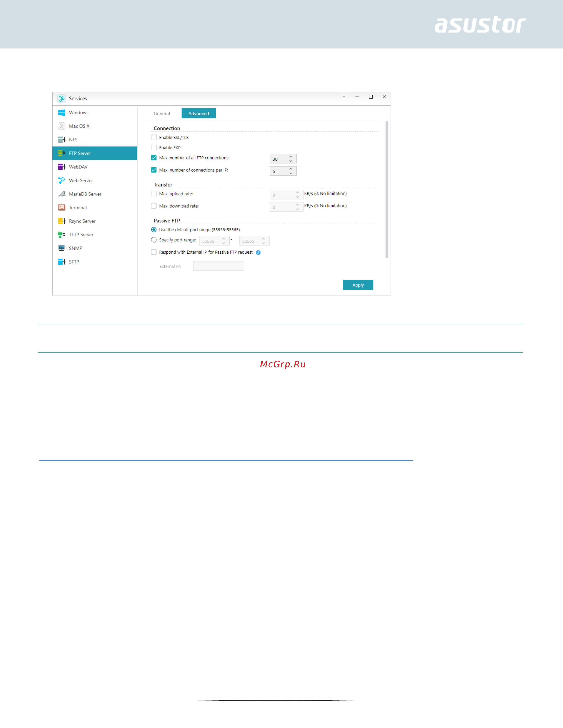Screen dimensions: 563x728
Task: Enable FXP checkbox
Action: pos(154,148)
